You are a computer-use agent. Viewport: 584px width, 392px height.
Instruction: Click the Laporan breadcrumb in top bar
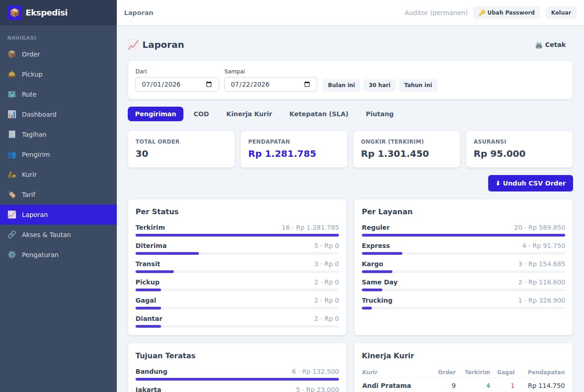(139, 13)
